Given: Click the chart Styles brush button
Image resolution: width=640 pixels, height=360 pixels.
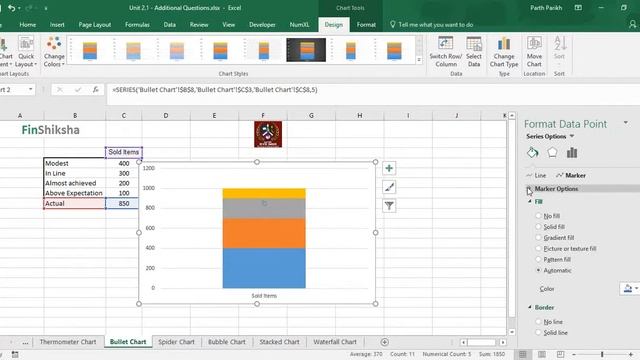Looking at the screenshot, I should coord(389,187).
